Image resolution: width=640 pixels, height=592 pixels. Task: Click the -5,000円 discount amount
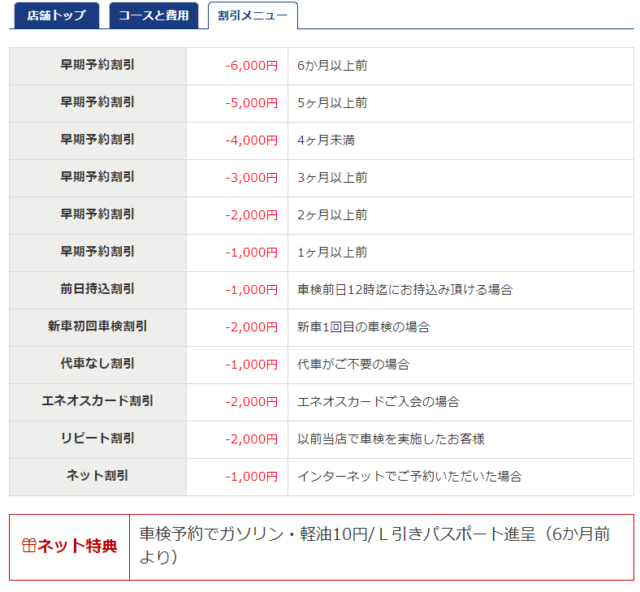(251, 103)
